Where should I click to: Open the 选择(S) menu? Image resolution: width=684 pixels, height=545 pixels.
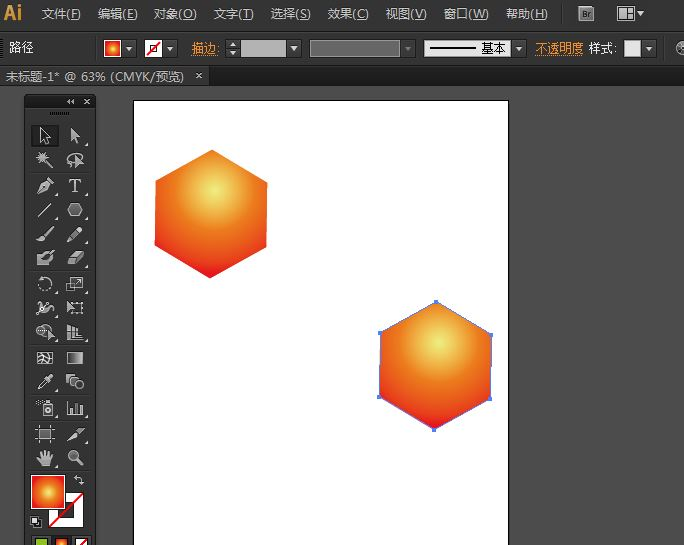coord(291,14)
